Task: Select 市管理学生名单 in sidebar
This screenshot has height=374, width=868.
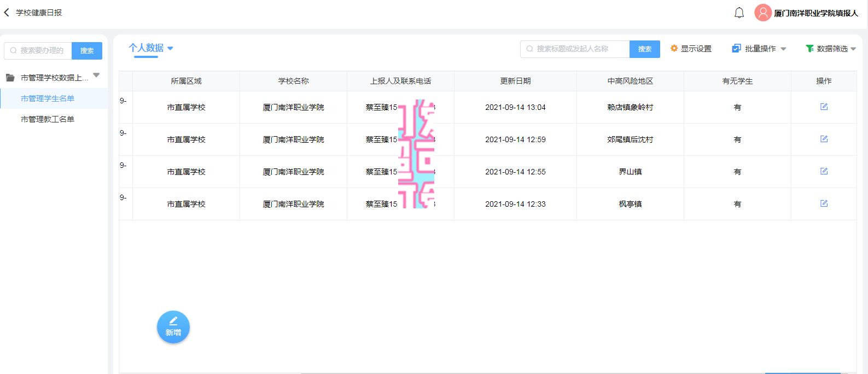Action: [x=48, y=98]
